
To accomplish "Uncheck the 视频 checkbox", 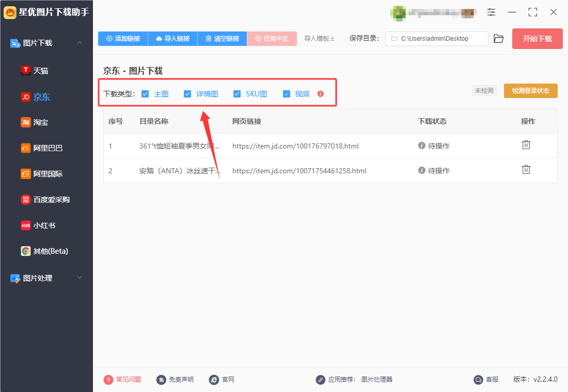I will (x=287, y=94).
